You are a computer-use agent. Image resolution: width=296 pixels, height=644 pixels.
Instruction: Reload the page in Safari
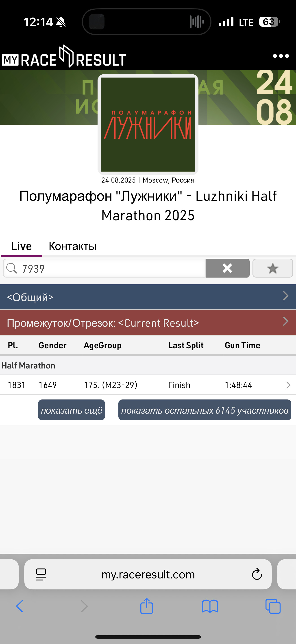[x=257, y=574]
